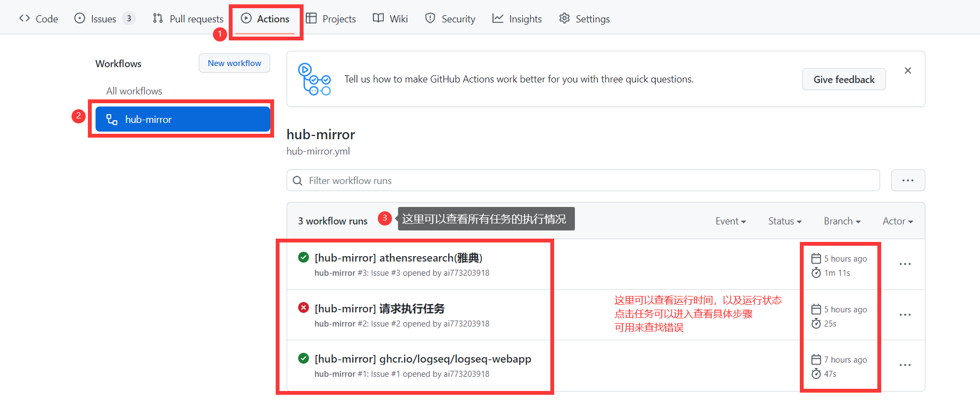Expand the Status filter dropdown
Screen dimensions: 980x403
tap(785, 221)
